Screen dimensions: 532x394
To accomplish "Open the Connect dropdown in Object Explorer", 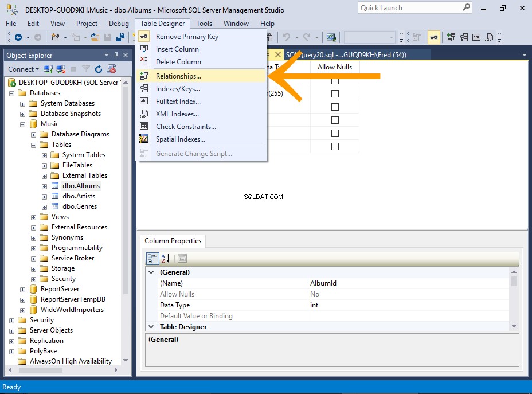I will [24, 69].
